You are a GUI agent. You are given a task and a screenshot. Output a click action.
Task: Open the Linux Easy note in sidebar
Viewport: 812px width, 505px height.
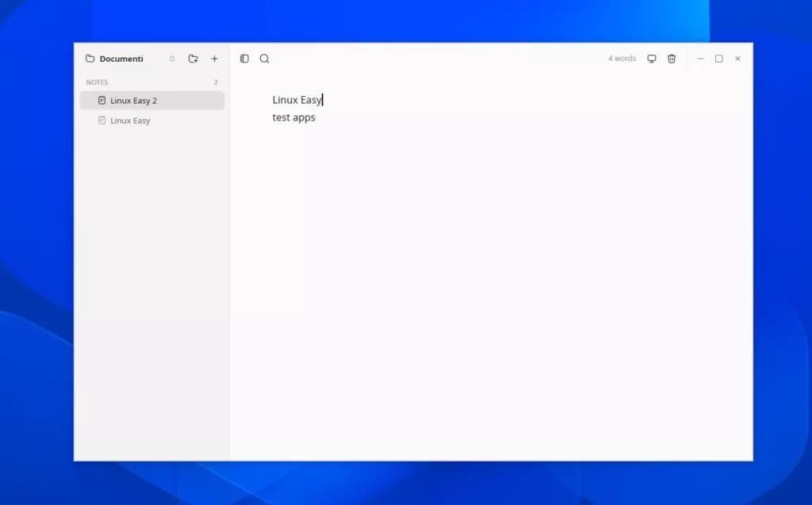pos(152,121)
